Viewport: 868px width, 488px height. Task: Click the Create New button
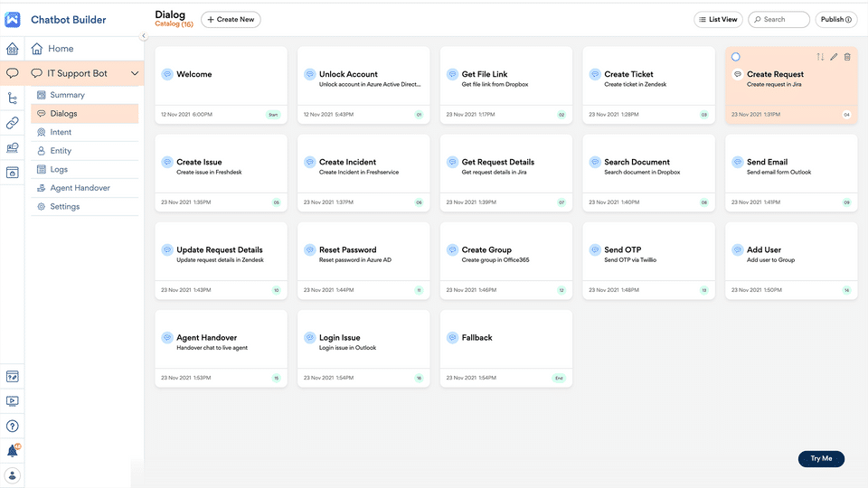click(x=231, y=19)
